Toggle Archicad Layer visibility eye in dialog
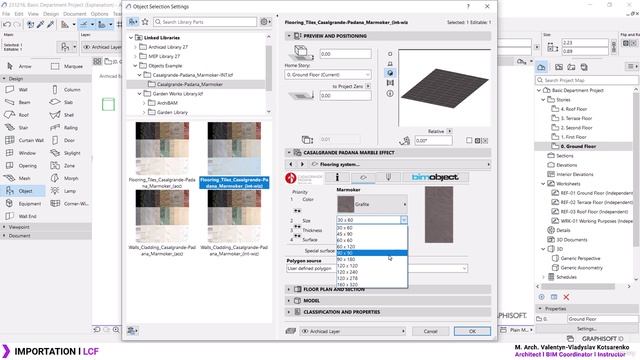 (x=305, y=331)
